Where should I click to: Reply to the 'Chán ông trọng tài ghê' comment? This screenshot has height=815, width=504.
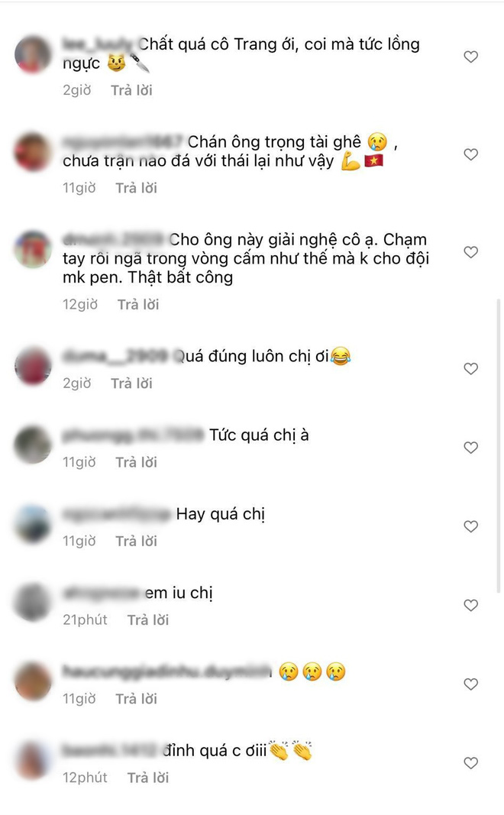click(136, 188)
